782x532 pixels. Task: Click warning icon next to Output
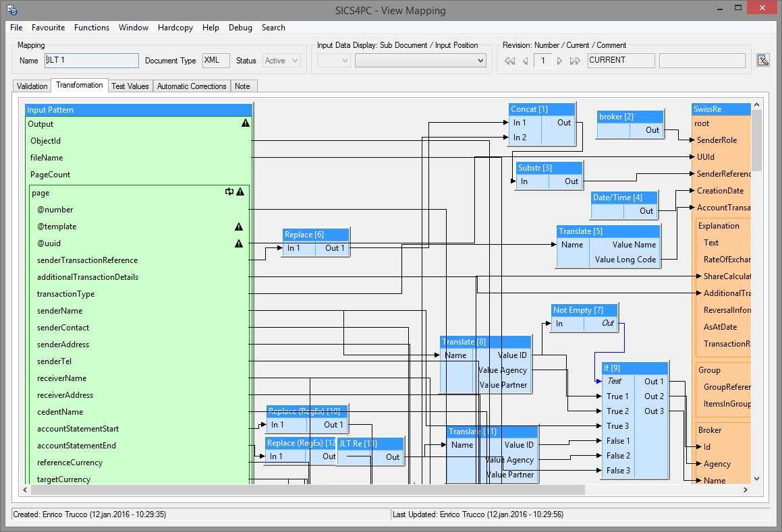coord(246,123)
